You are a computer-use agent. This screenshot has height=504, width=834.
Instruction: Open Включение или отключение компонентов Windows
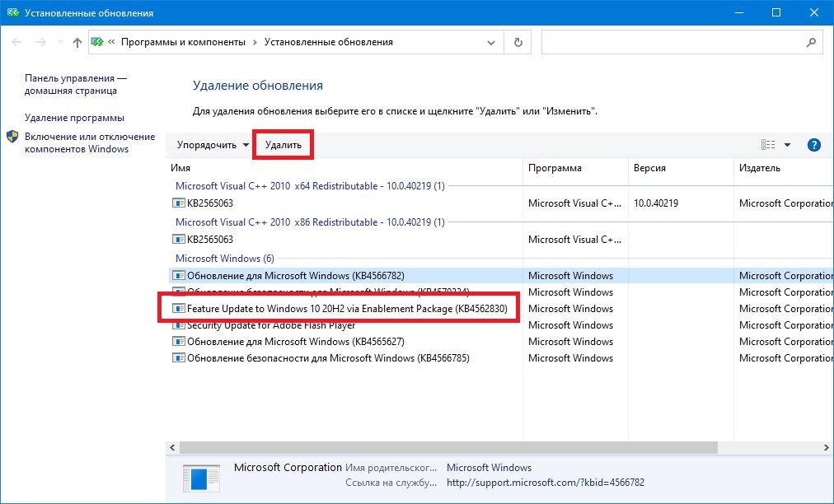90,143
